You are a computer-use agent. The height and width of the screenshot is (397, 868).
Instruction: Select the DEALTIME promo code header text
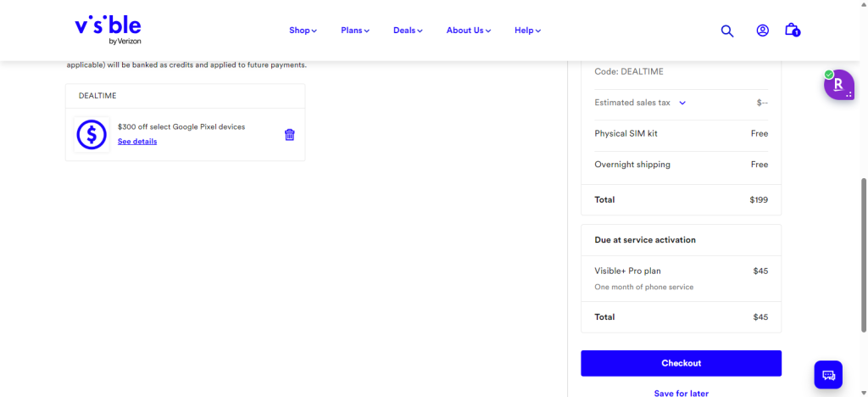click(97, 96)
